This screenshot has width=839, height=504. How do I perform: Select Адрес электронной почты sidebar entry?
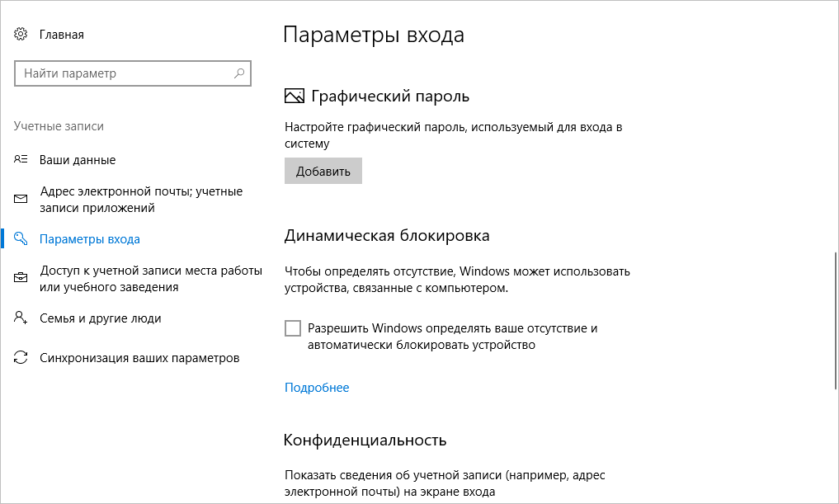[141, 200]
